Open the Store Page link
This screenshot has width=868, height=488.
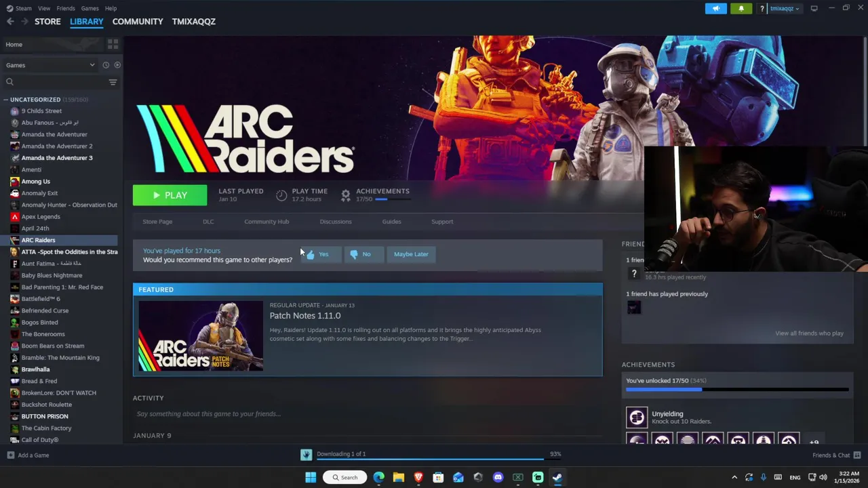[x=157, y=222]
